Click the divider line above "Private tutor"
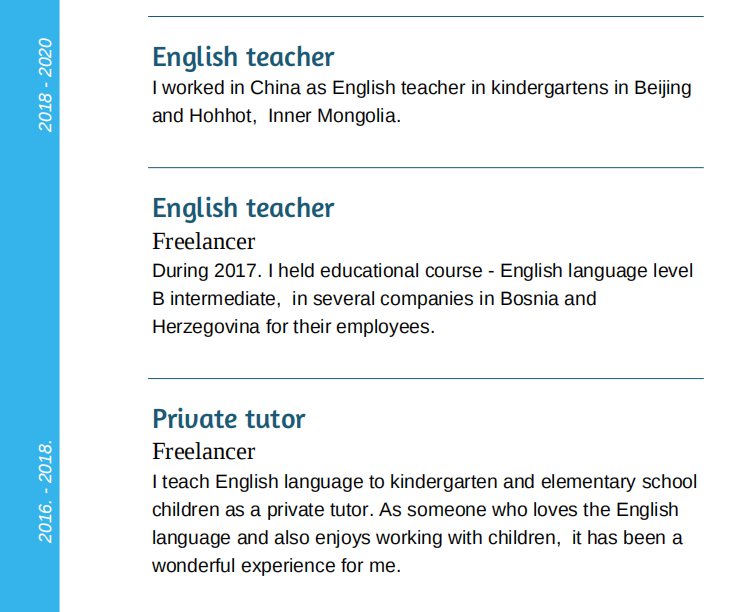This screenshot has height=612, width=736. [x=426, y=379]
